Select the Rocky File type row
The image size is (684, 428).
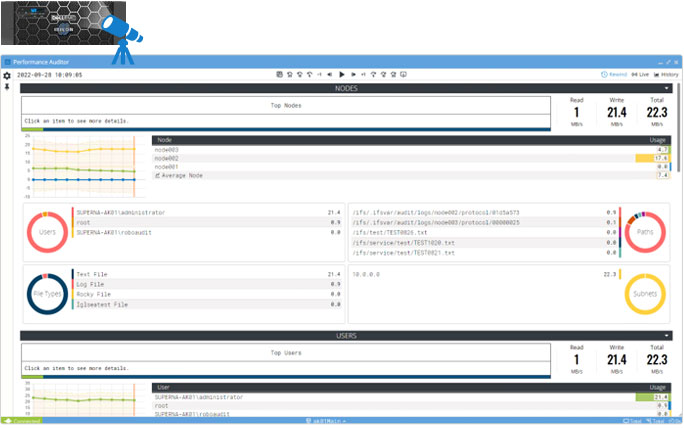click(206, 294)
